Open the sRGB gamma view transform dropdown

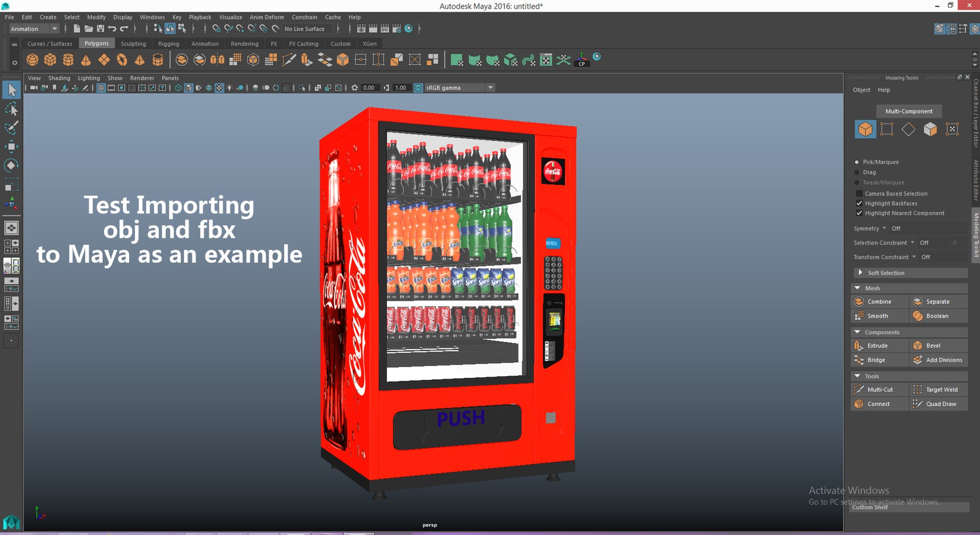[x=460, y=88]
